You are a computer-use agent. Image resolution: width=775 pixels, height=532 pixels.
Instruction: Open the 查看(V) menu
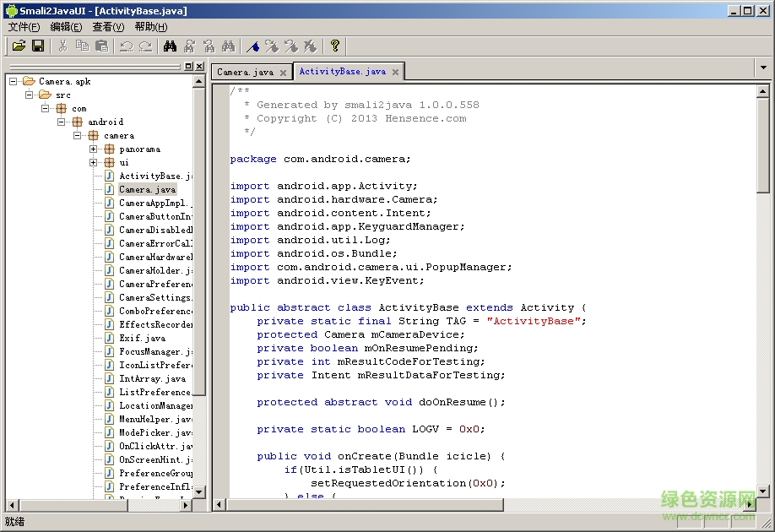tap(109, 27)
